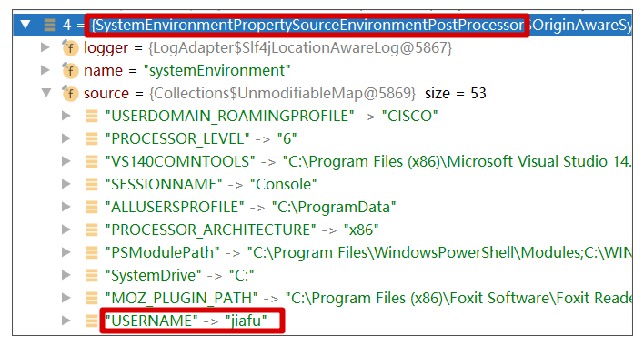Click the entry icon for PROCESSOR_LEVEL
Viewport: 644px width, 347px height.
(92, 139)
